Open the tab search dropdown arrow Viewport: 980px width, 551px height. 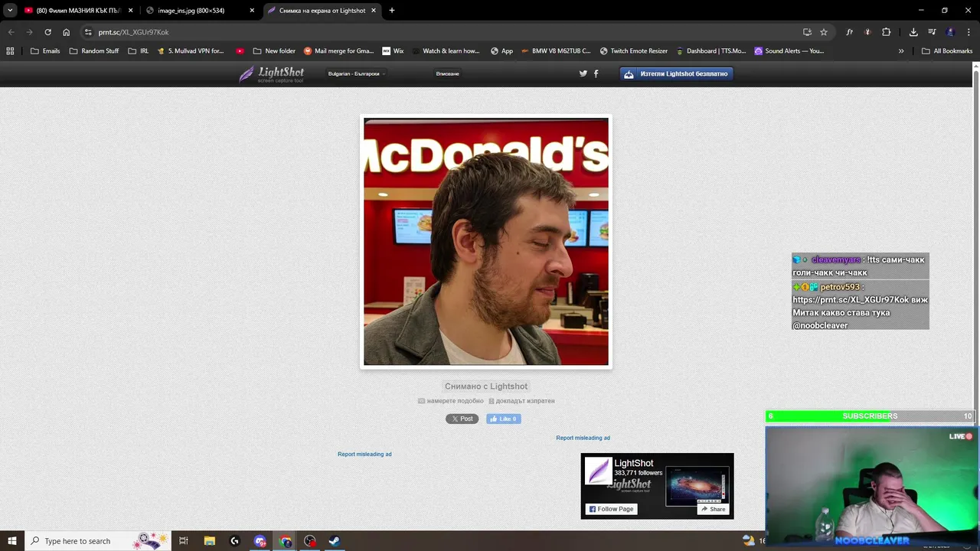[10, 11]
